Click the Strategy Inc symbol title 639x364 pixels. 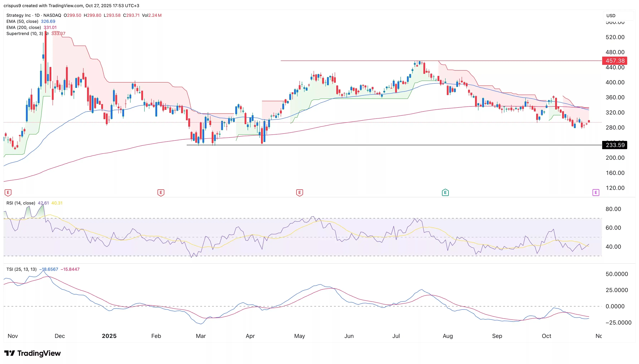19,15
